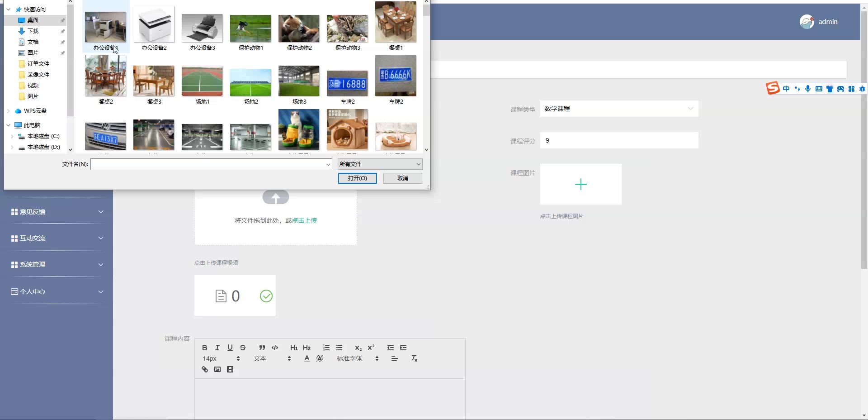The image size is (868, 420).
Task: Expand the 个人中心 sidebar menu
Action: click(x=57, y=291)
